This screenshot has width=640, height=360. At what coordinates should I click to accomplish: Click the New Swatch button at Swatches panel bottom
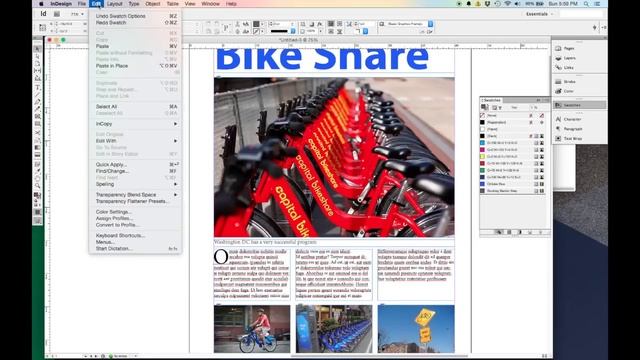click(530, 232)
